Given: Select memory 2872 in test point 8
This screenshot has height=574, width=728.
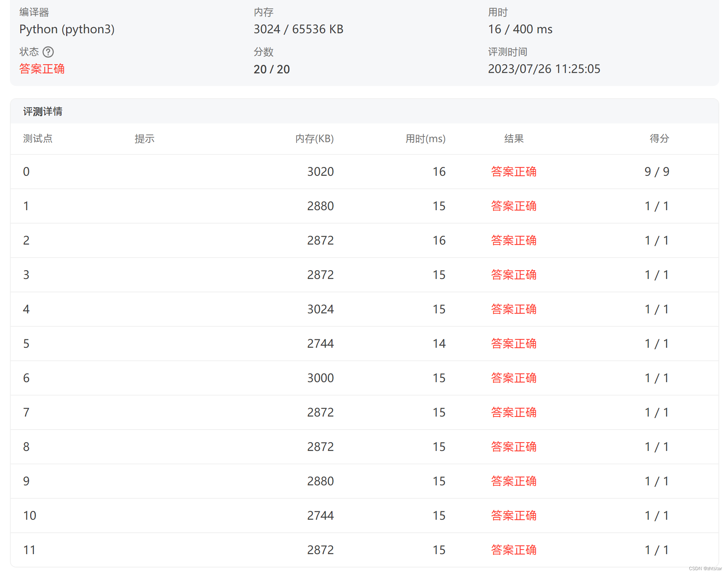Looking at the screenshot, I should (321, 447).
